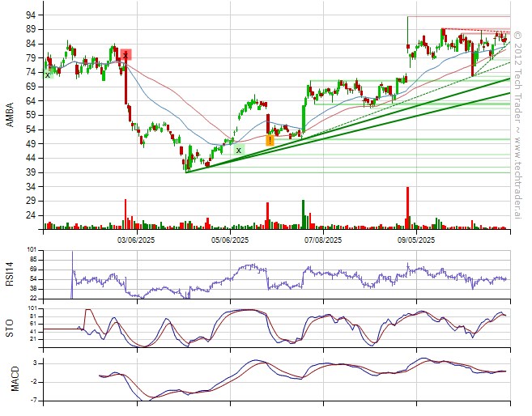Click the 03/06/2025 date label
This screenshot has width=532, height=416.
coord(135,240)
